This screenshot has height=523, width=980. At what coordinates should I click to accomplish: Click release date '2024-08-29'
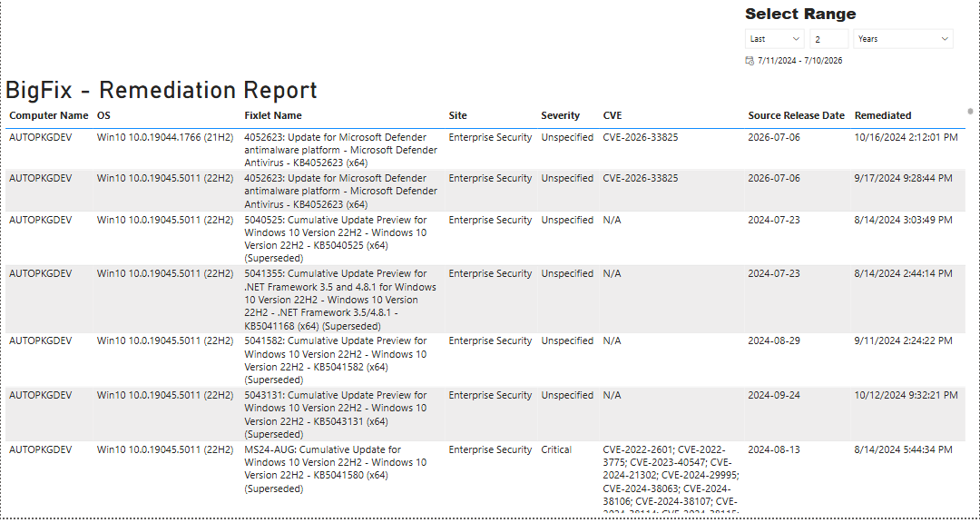coord(774,341)
